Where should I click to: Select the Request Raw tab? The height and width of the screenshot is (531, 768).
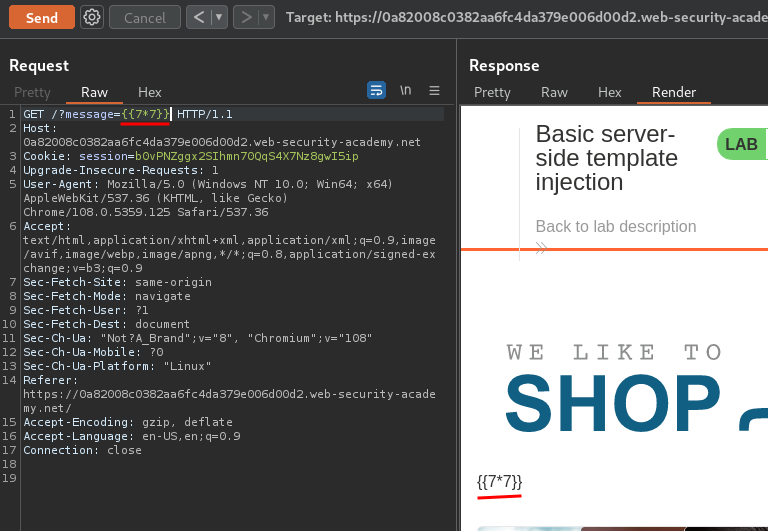click(x=94, y=92)
